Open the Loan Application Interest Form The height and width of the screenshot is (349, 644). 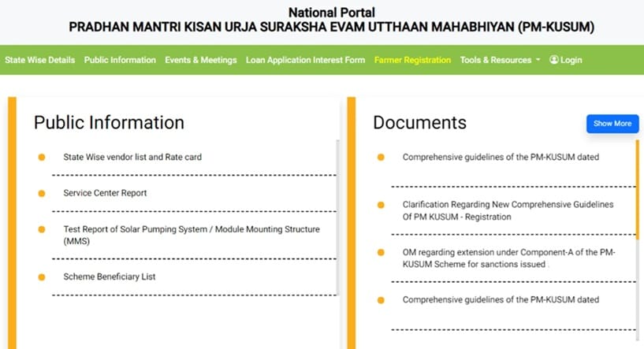click(x=305, y=60)
